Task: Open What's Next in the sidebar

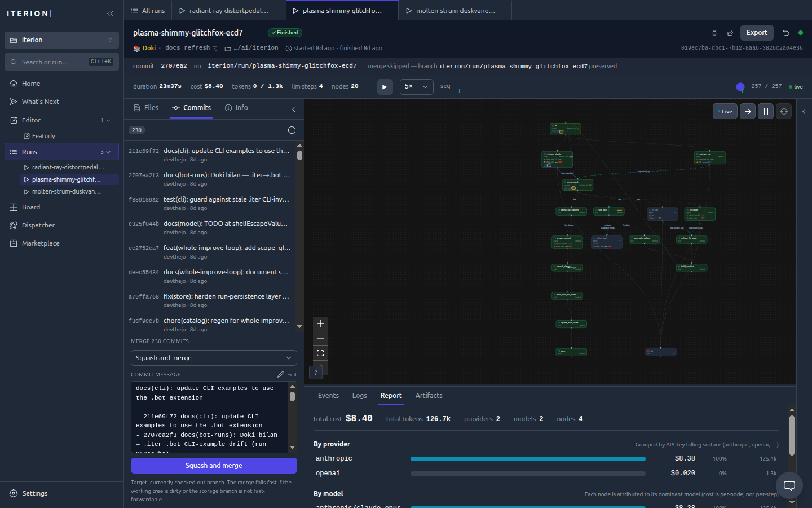Action: [62, 102]
